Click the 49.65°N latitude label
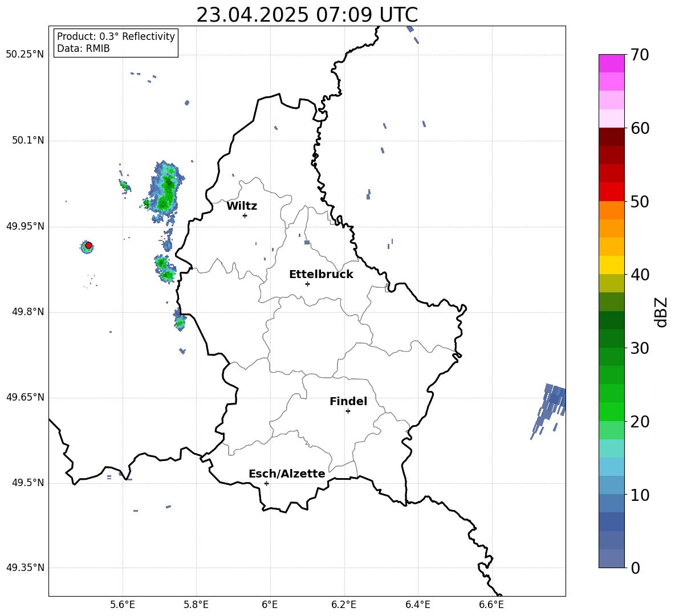This screenshot has width=675, height=616. (x=25, y=397)
